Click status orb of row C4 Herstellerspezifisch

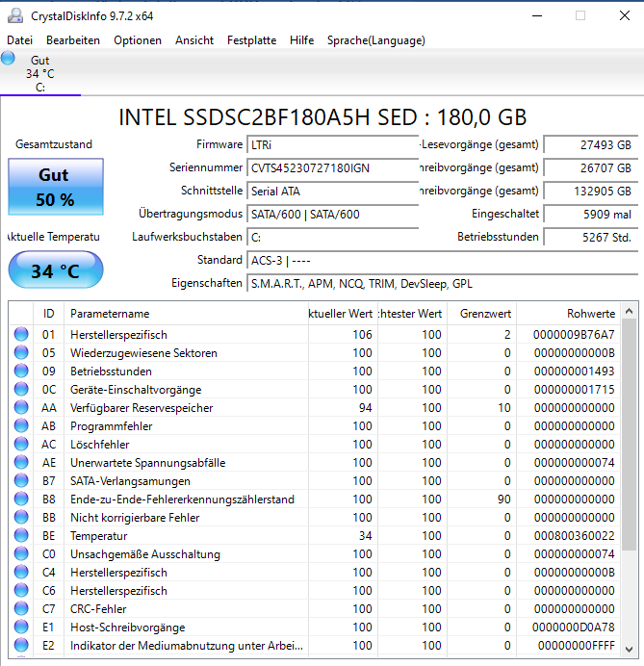coord(21,572)
